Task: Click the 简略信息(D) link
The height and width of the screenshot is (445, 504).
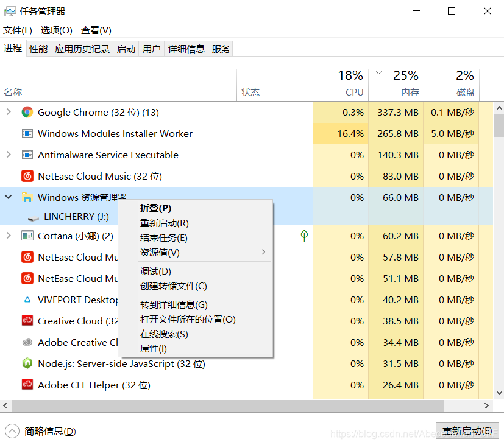Action: tap(50, 431)
